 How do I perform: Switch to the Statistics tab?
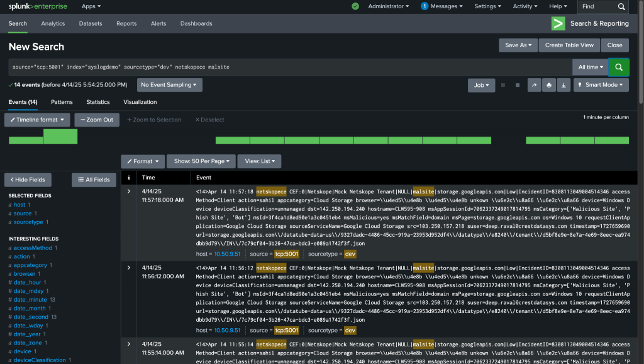click(x=97, y=102)
